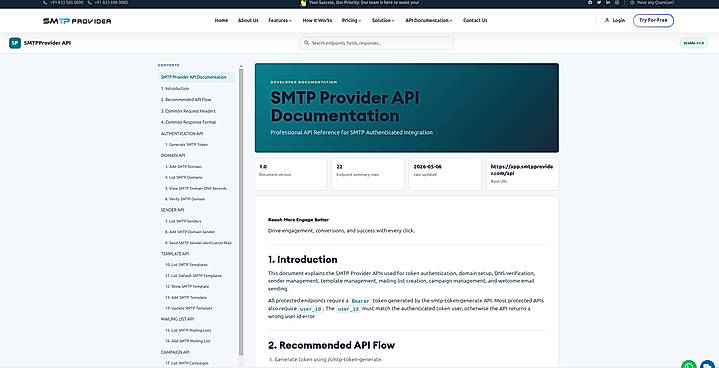Open '5. View SMTP Domain DNS Records'

(196, 188)
